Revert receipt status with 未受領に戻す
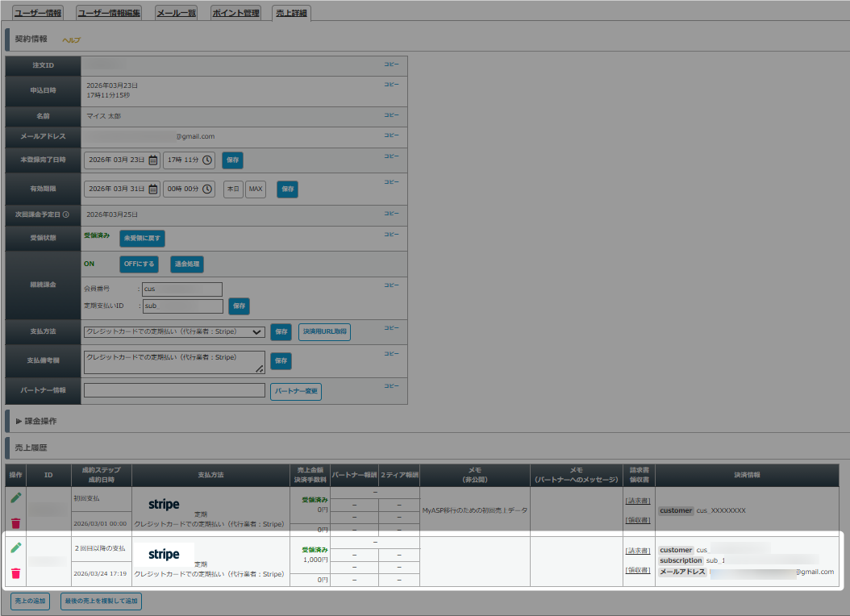The image size is (850, 616). 142,239
